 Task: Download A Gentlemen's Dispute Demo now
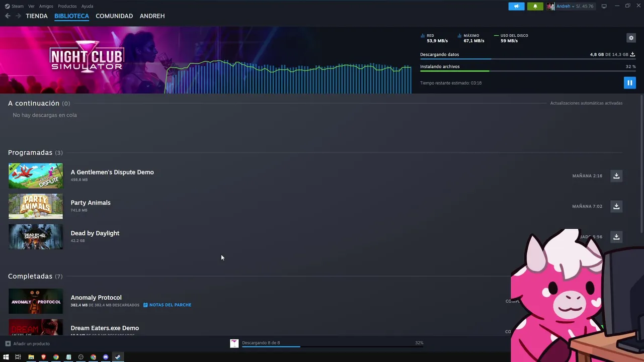coord(616,175)
